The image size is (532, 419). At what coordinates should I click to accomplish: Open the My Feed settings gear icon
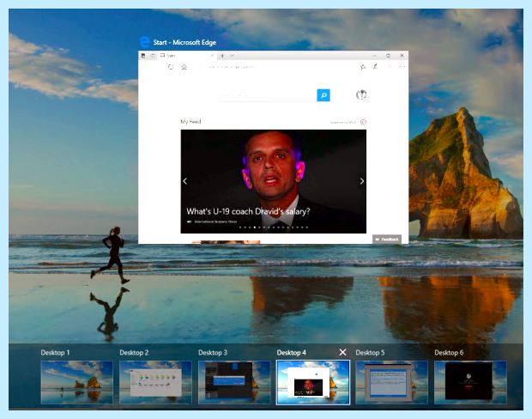(x=363, y=122)
